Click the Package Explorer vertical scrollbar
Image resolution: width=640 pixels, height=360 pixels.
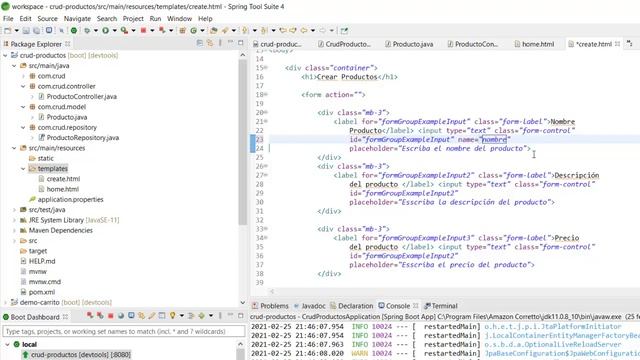coord(242,143)
